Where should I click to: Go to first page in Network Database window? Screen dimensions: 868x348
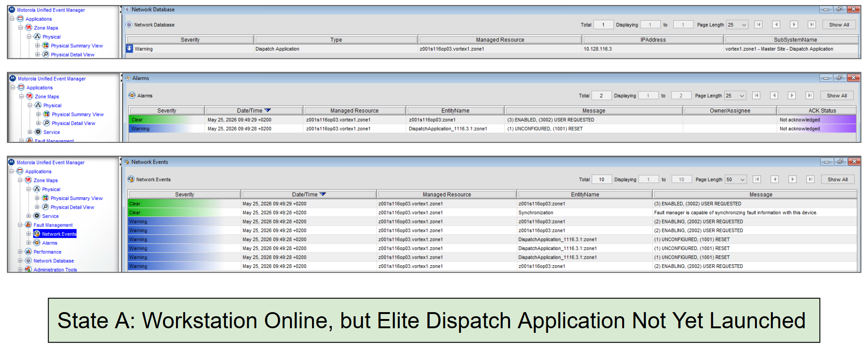pos(758,25)
